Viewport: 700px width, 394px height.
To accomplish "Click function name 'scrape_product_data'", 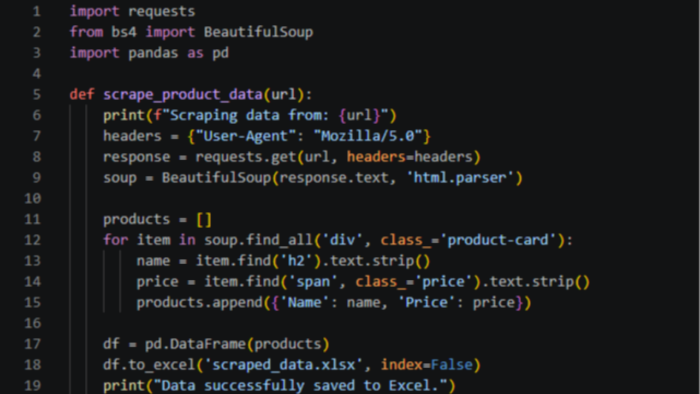I will (183, 95).
